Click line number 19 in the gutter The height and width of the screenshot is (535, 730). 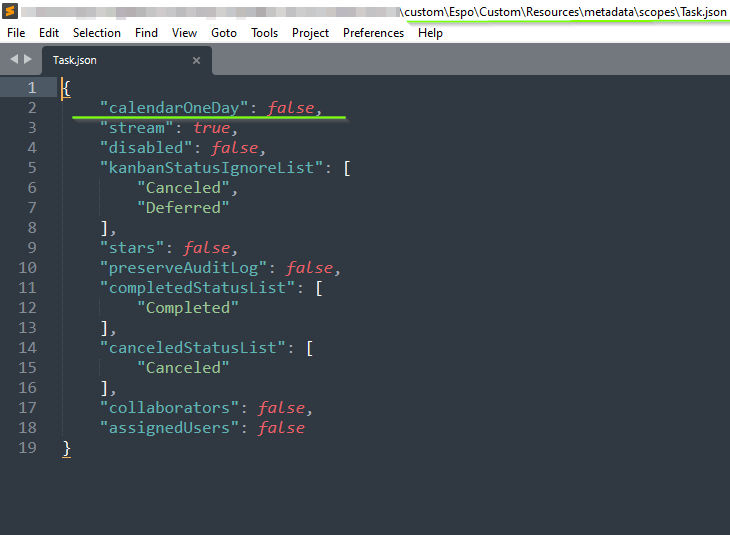click(28, 448)
